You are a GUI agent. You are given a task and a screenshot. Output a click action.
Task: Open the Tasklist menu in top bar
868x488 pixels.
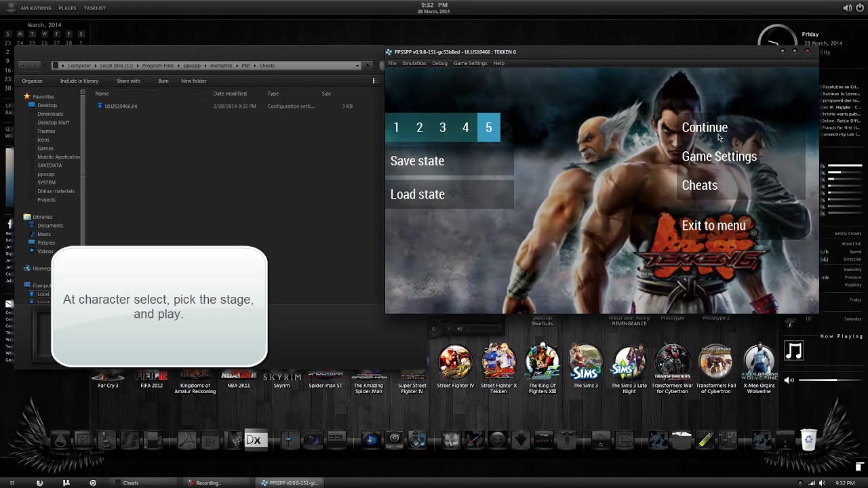click(94, 8)
